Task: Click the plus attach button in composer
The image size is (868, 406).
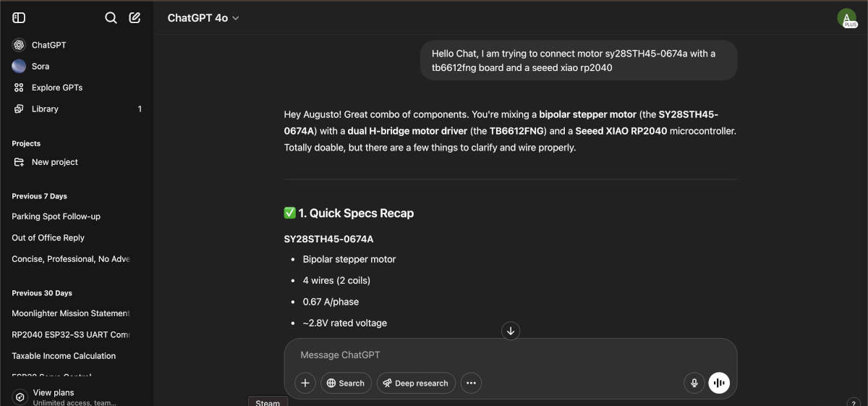Action: (305, 383)
